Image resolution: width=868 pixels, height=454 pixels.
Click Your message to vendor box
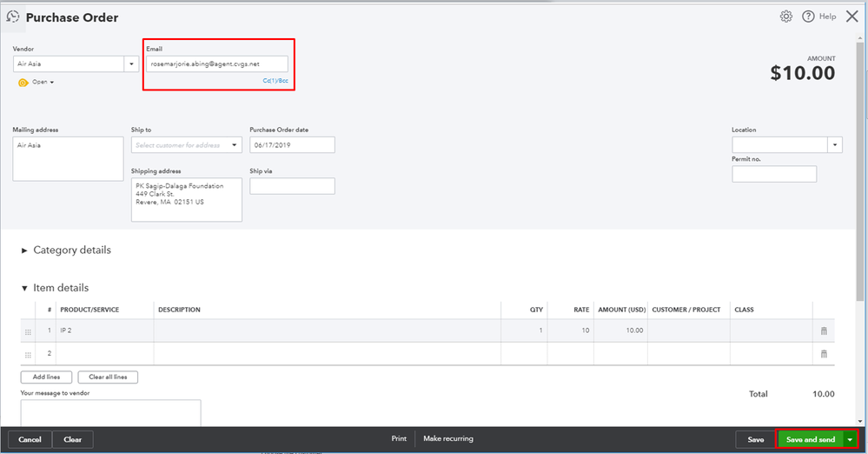tap(110, 413)
